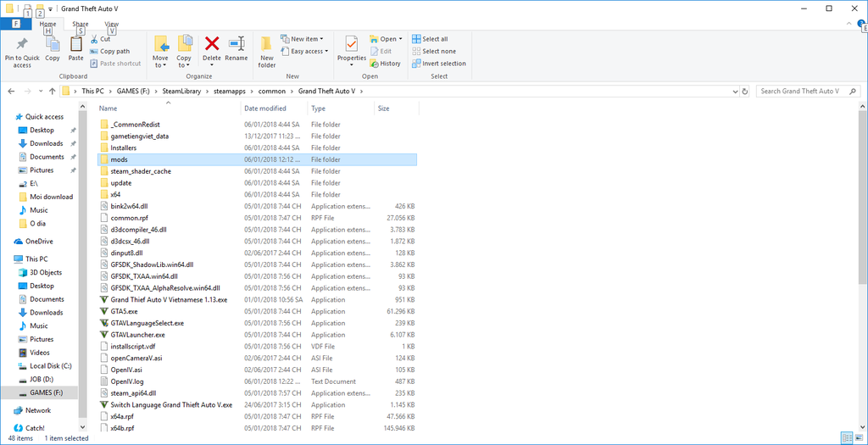The width and height of the screenshot is (868, 445).
Task: Click the Copy ribbon icon
Action: point(53,44)
